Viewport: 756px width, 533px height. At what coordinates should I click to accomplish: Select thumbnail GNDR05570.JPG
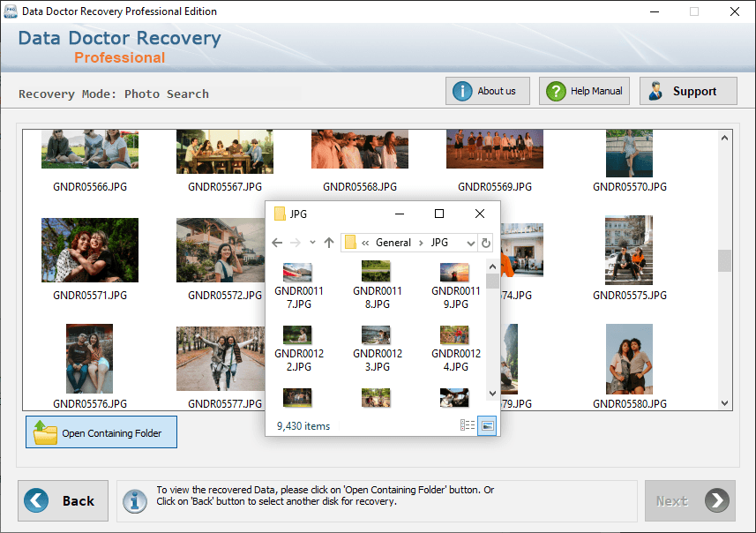click(x=629, y=154)
